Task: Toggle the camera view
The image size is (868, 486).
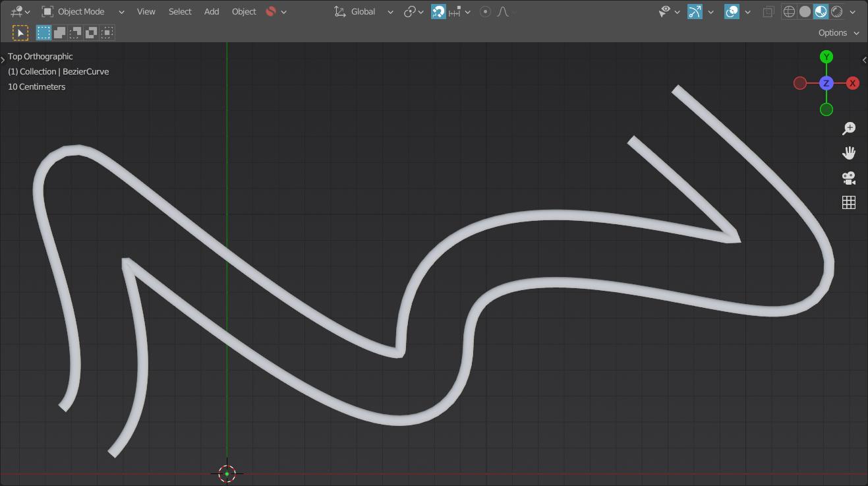Action: (849, 178)
